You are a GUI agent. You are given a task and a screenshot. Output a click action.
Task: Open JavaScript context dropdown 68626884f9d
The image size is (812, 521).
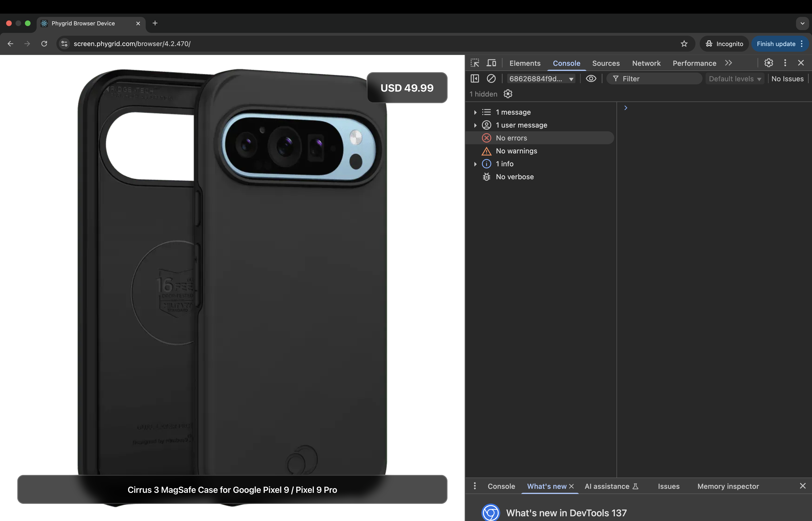tap(541, 79)
